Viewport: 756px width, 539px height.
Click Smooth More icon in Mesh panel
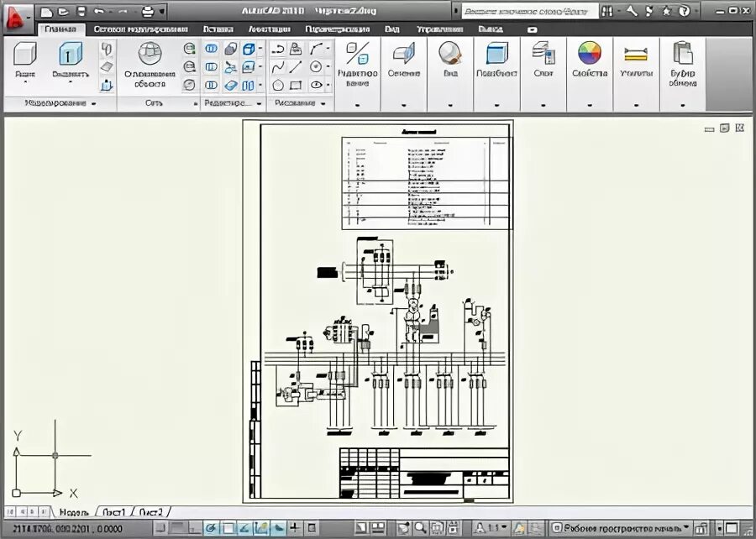[x=190, y=48]
